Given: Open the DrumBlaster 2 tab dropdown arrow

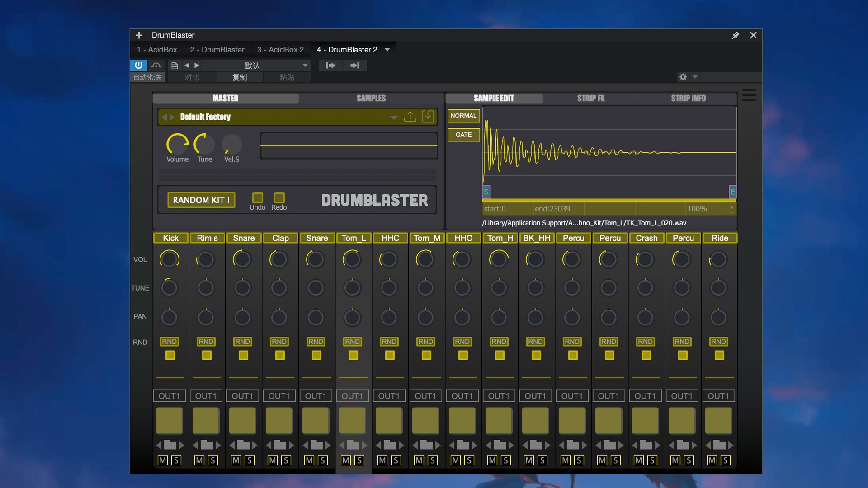Looking at the screenshot, I should [x=387, y=50].
